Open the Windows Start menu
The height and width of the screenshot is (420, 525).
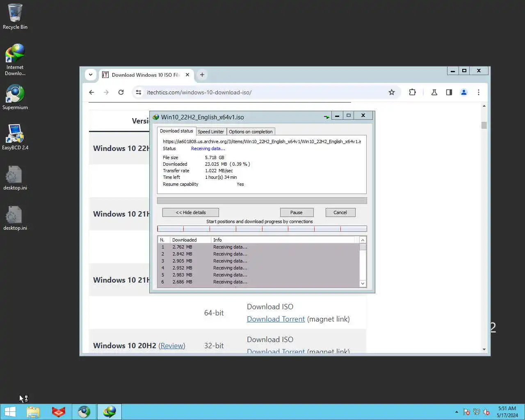tap(10, 412)
